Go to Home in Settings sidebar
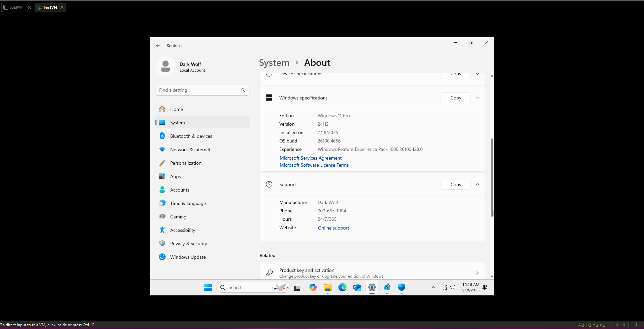Screen dimensions: 644x329 pyautogui.click(x=202, y=109)
